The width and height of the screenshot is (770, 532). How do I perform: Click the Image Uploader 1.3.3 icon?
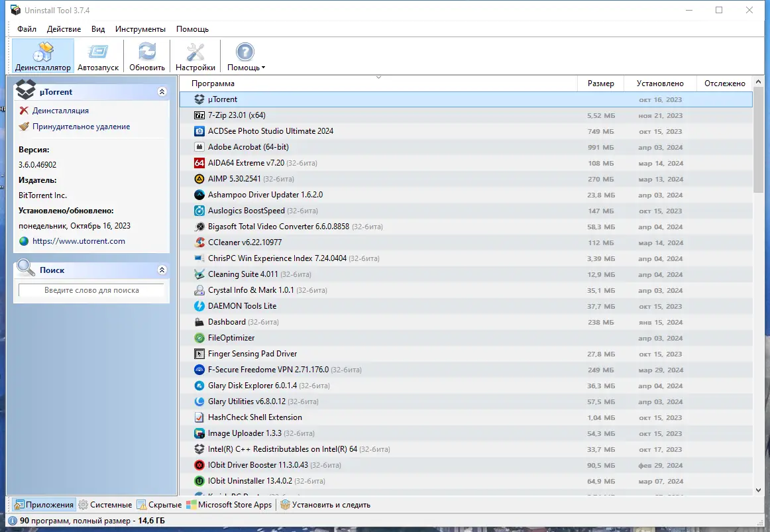pos(199,433)
